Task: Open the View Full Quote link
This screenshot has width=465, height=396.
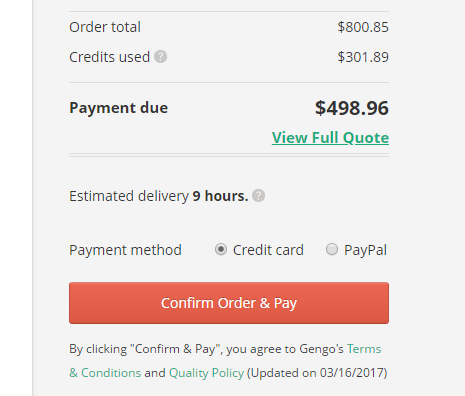Action: point(330,138)
